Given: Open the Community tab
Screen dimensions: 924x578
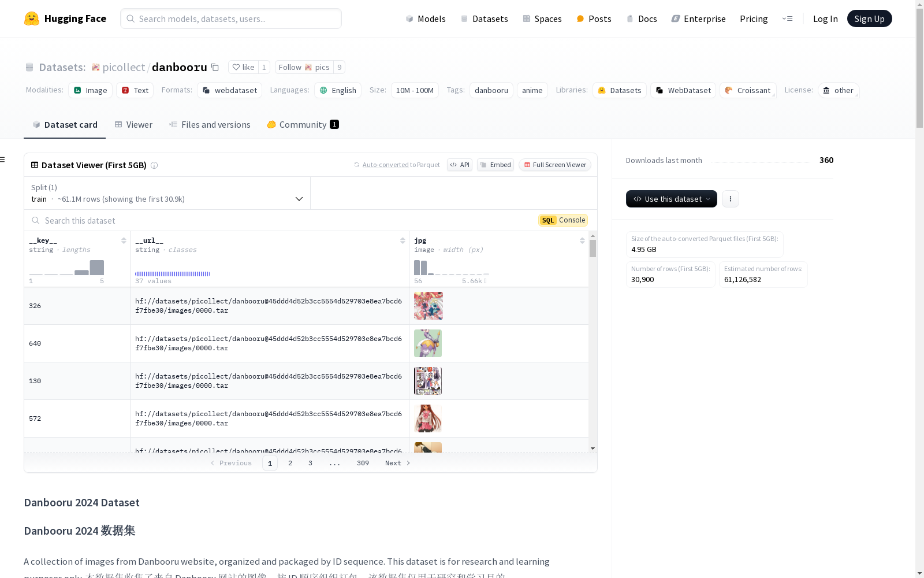Looking at the screenshot, I should [303, 124].
